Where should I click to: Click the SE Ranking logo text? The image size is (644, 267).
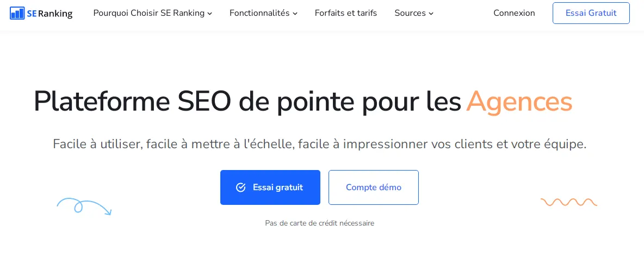point(49,14)
